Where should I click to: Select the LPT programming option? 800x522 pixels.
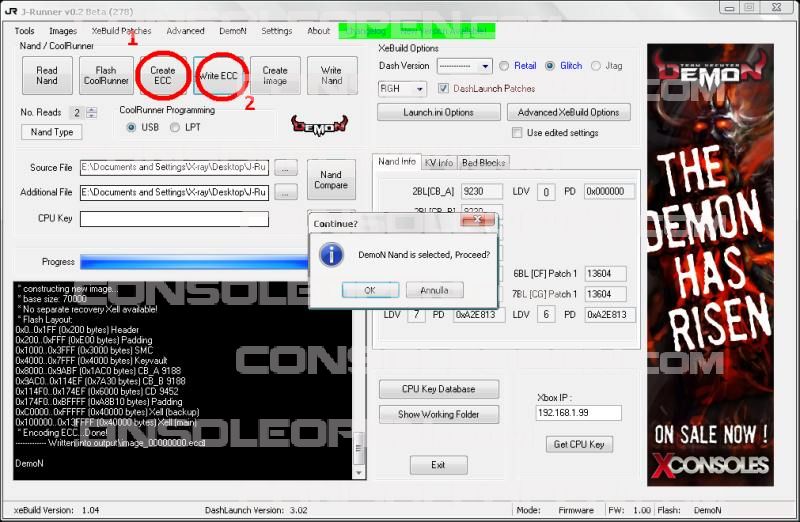tap(176, 128)
